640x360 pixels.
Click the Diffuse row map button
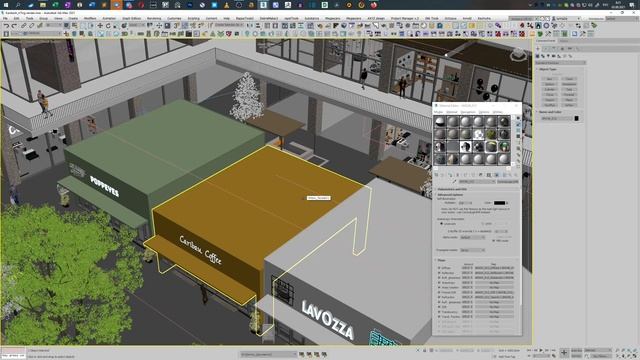click(x=494, y=268)
